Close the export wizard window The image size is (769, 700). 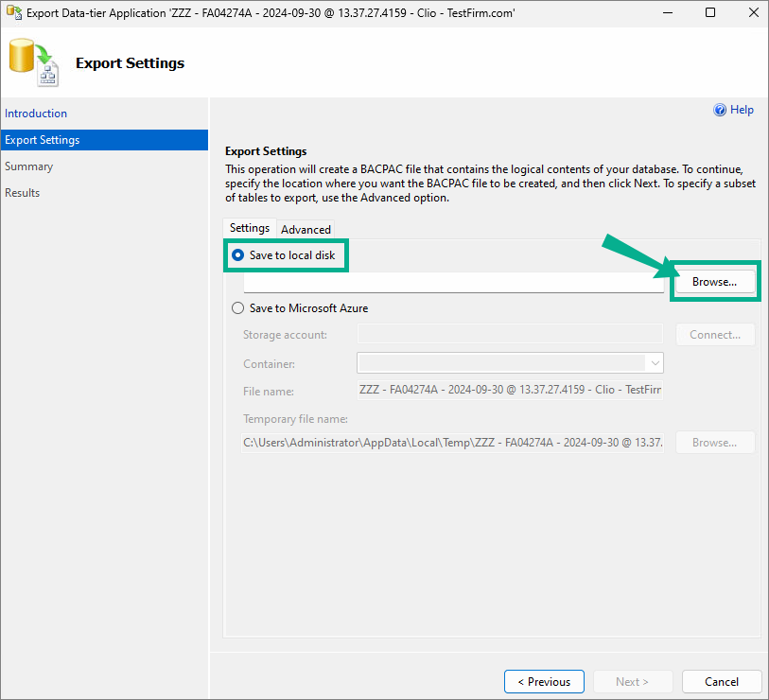(x=754, y=12)
